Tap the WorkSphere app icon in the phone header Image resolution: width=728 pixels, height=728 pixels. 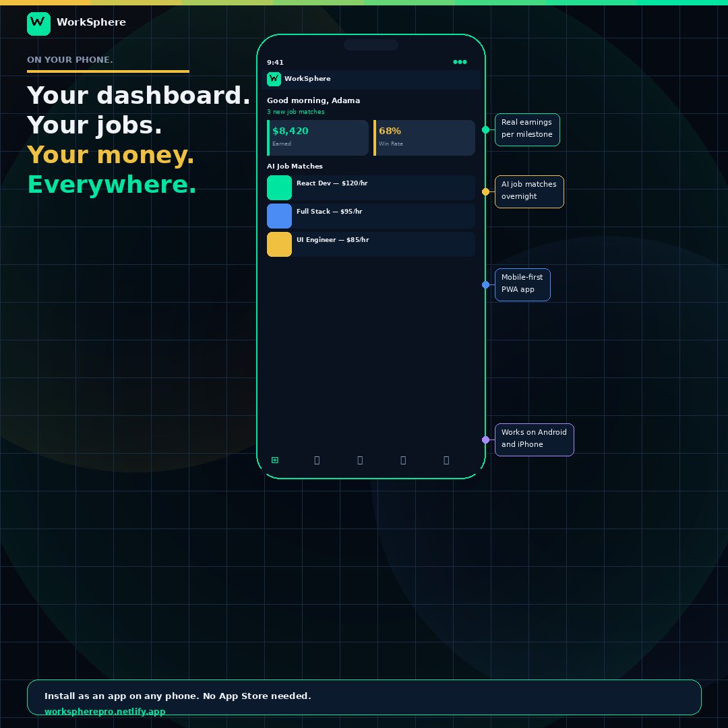273,79
